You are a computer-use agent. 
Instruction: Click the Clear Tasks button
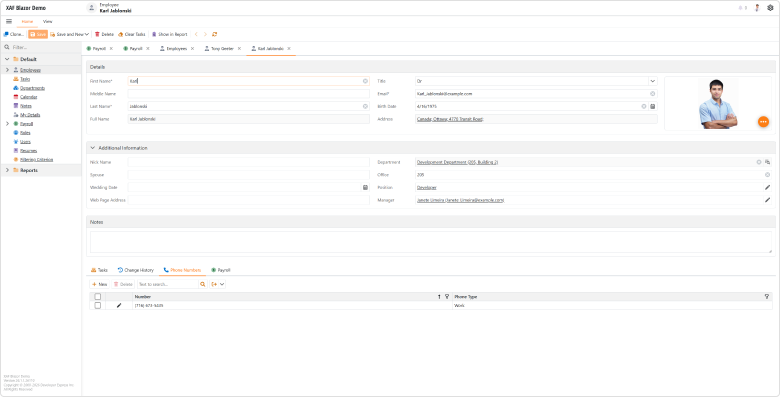[x=132, y=34]
